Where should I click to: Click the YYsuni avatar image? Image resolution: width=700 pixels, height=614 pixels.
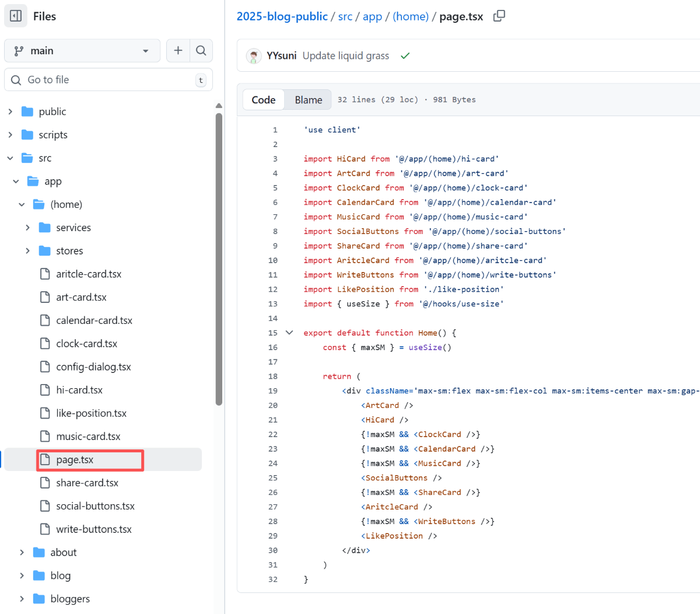pyautogui.click(x=254, y=56)
